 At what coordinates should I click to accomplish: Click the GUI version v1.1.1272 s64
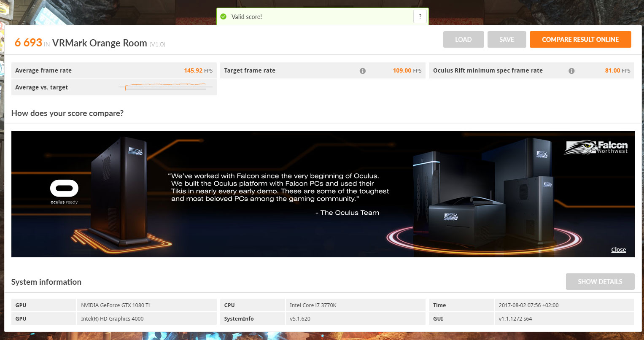pos(564,318)
